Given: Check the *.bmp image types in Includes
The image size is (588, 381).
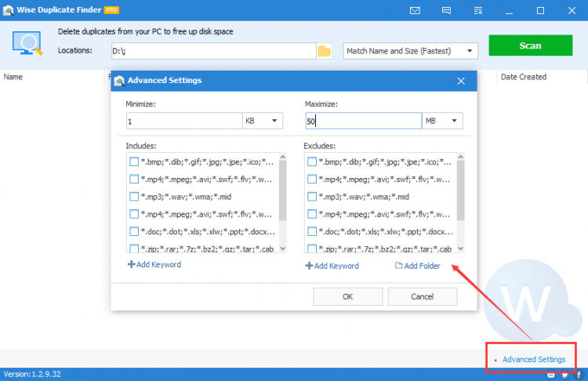Looking at the screenshot, I should [134, 162].
